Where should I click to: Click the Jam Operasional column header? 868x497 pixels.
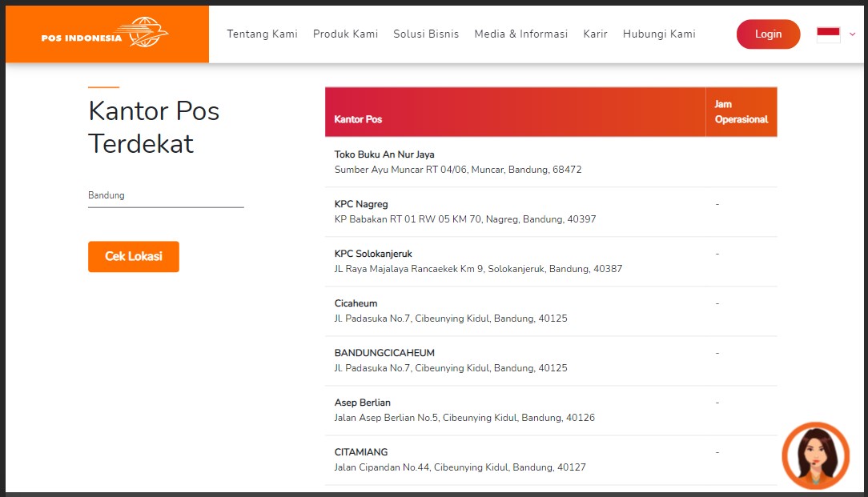(741, 112)
